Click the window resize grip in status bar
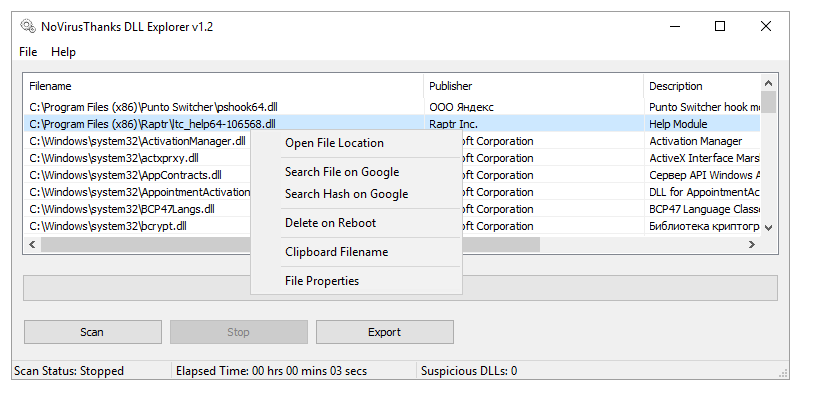 click(783, 372)
